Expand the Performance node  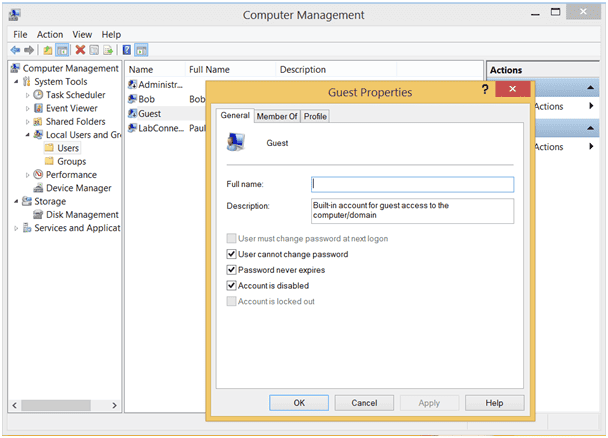click(x=27, y=175)
